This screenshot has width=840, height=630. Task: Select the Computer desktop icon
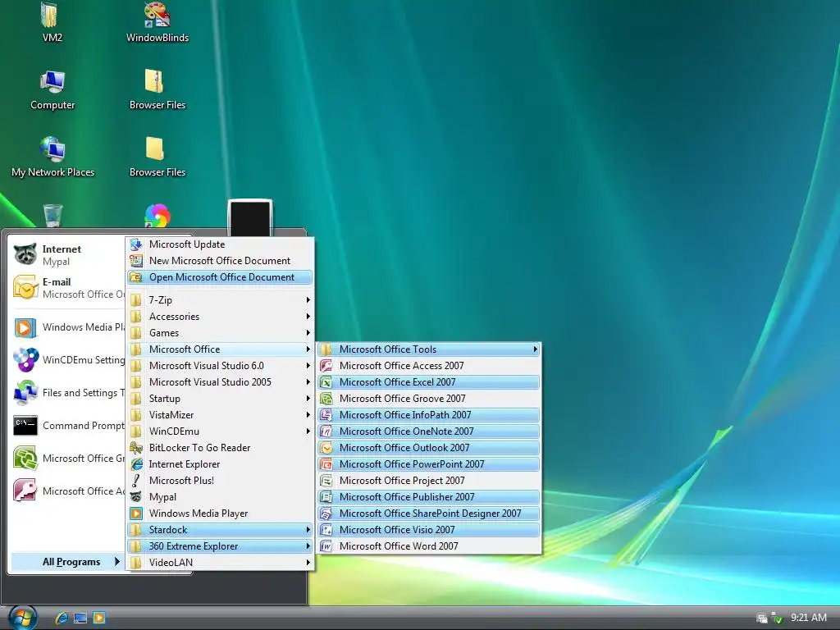tap(52, 89)
